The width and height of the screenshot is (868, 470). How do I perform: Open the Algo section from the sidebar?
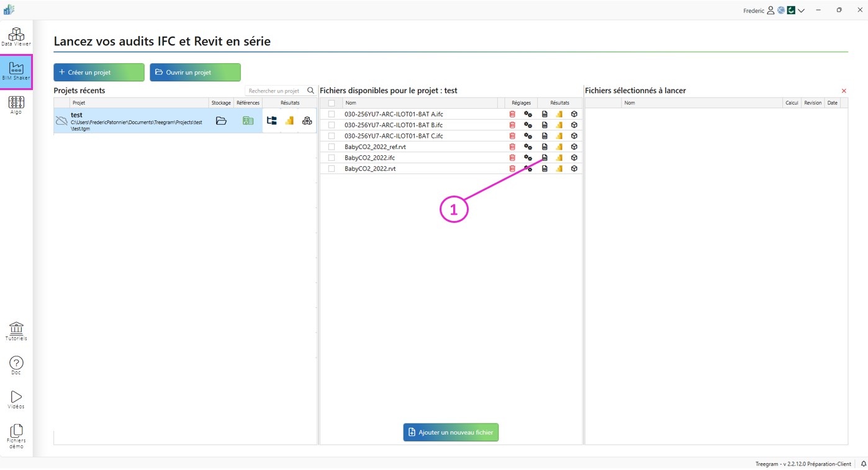[16, 104]
